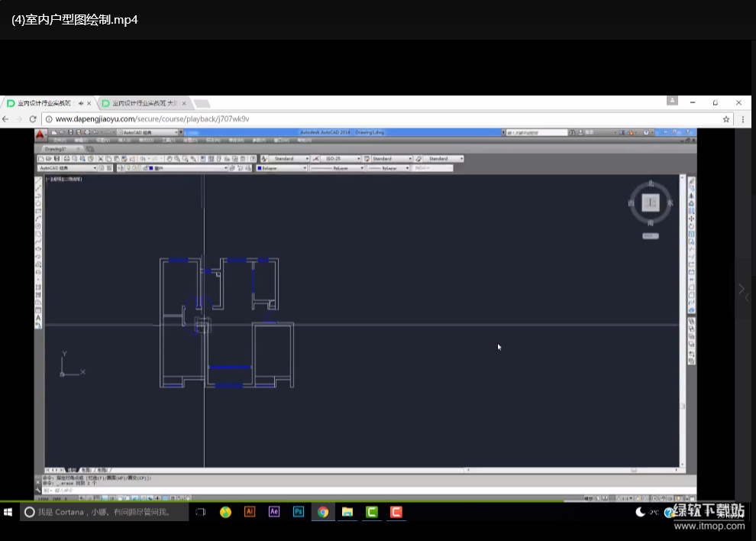
Task: Open Chrome's three-dot menu
Action: coord(743,119)
